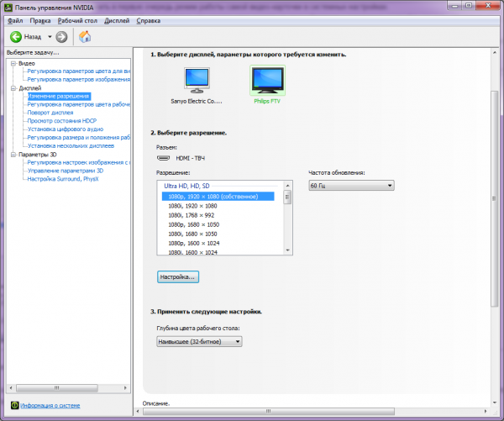
Task: Open Регулировка параметров изображения item
Action: (x=79, y=80)
